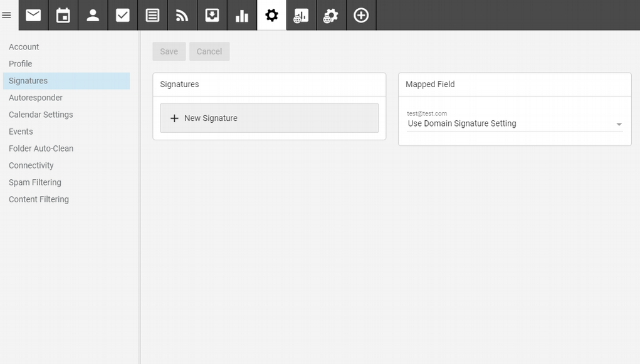This screenshot has height=364, width=640.
Task: Click the Save button
Action: [169, 51]
